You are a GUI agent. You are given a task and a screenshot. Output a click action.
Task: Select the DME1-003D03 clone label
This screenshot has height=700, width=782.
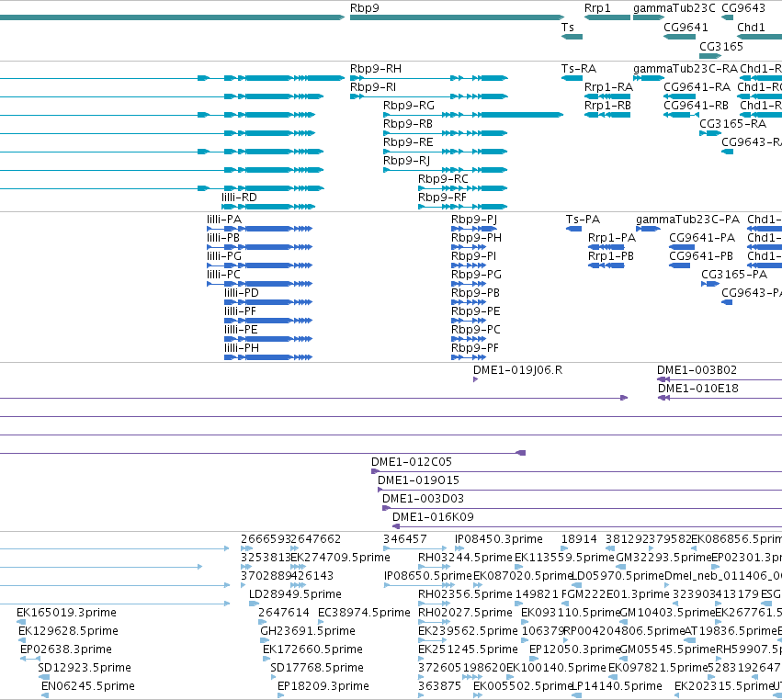coord(423,499)
